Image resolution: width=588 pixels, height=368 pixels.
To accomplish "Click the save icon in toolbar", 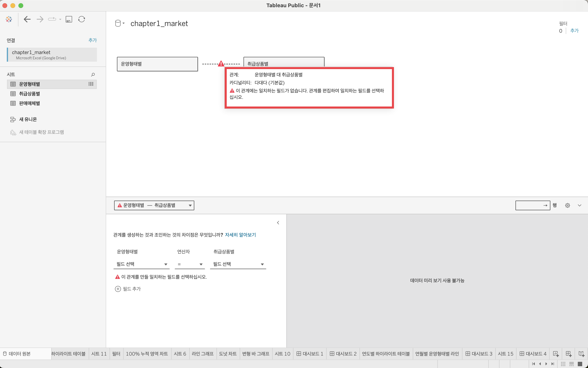I will point(69,19).
